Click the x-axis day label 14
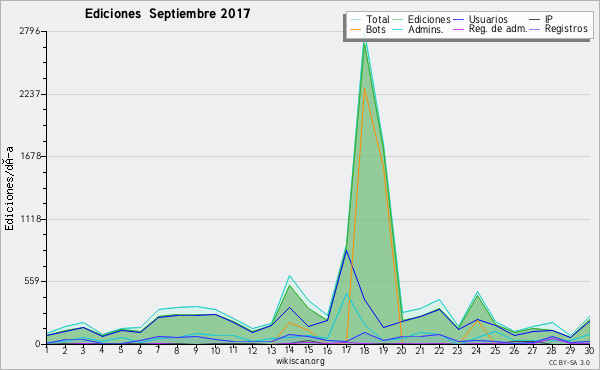Image resolution: width=600 pixels, height=370 pixels. [x=289, y=350]
